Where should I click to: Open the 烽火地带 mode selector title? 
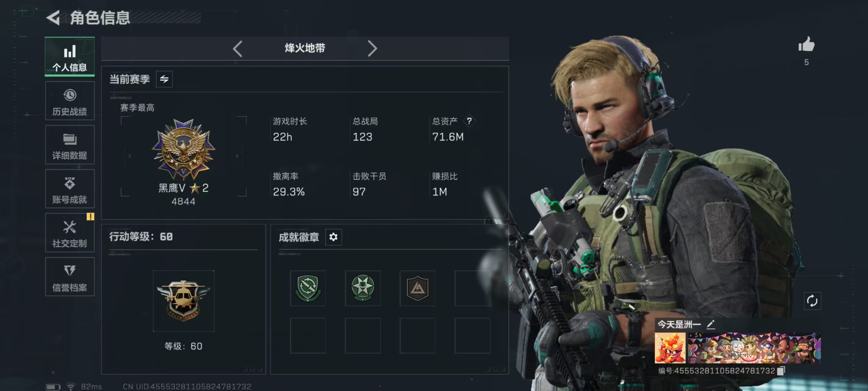(305, 48)
